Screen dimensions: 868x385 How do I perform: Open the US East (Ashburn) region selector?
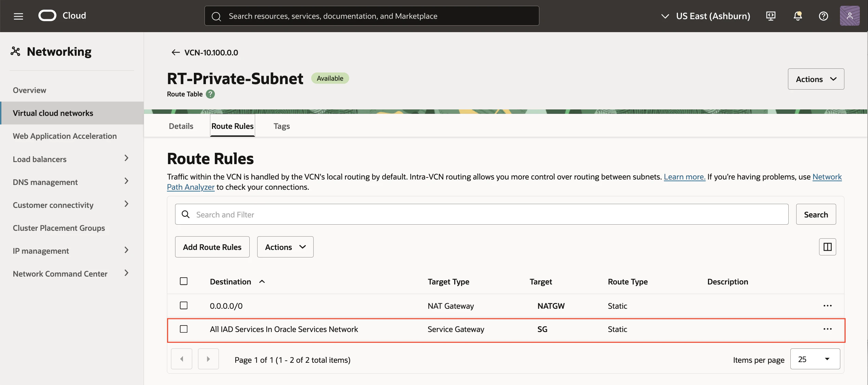[x=706, y=16]
